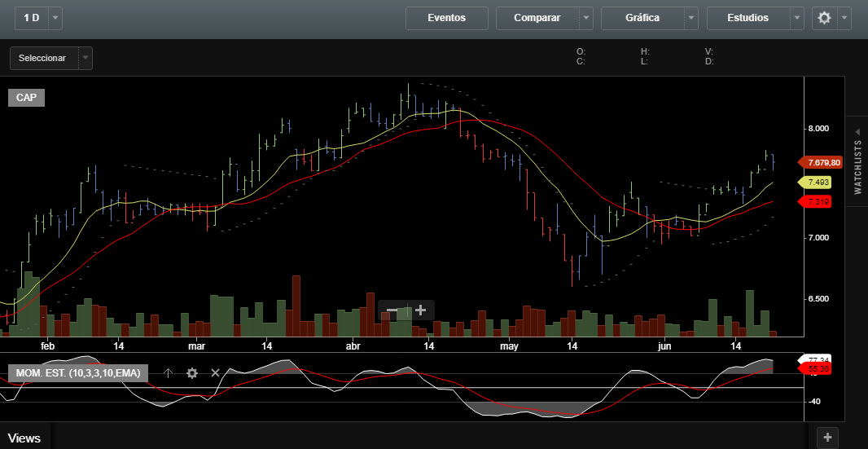Click the mar date axis label
The width and height of the screenshot is (868, 449).
pyautogui.click(x=196, y=346)
